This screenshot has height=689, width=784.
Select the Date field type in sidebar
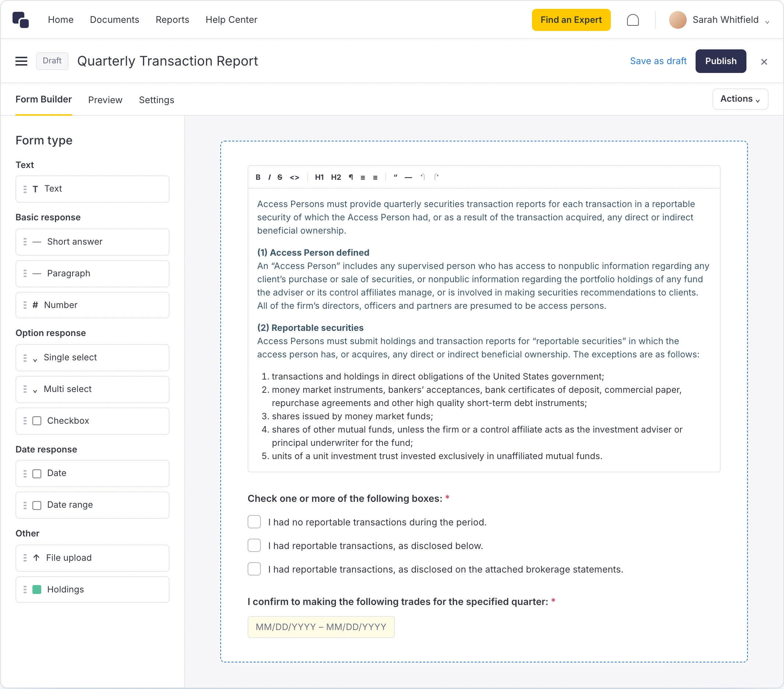pos(92,473)
